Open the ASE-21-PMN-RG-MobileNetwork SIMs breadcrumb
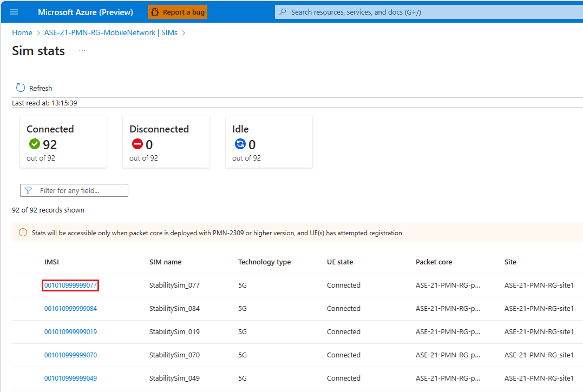583x392 pixels. pyautogui.click(x=111, y=33)
